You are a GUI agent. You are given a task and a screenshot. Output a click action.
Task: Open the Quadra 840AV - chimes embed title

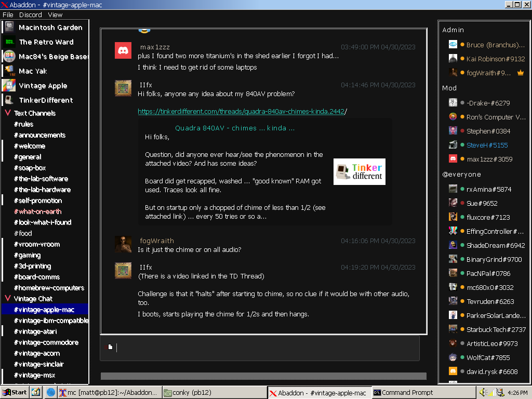pos(235,128)
